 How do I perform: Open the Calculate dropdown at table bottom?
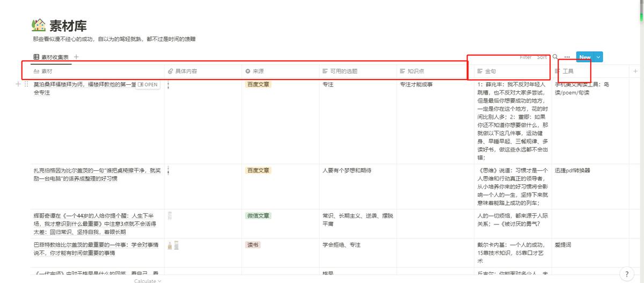148,281
